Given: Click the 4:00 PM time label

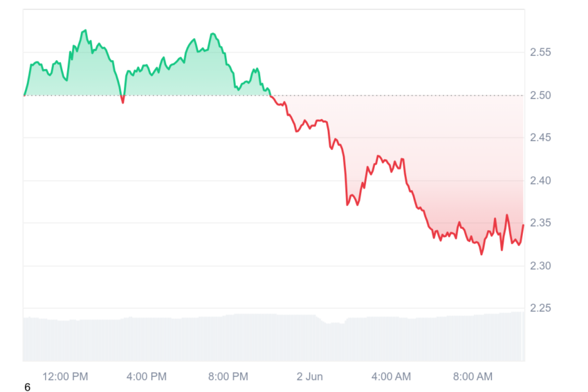Looking at the screenshot, I should pos(146,376).
